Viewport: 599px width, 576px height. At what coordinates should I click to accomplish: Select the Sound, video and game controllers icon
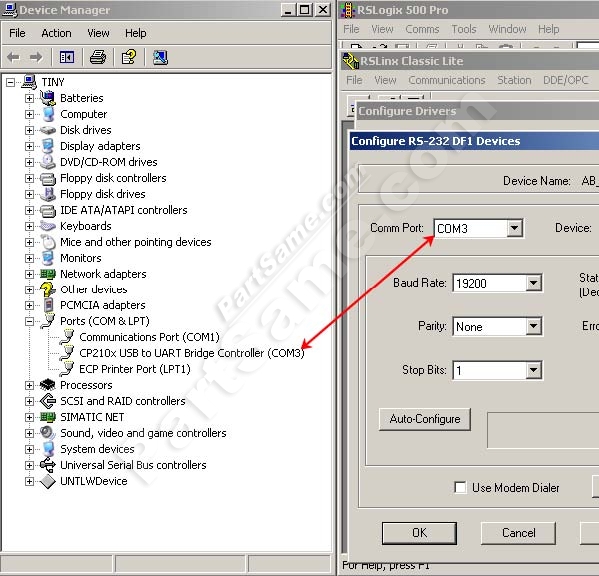[x=48, y=433]
